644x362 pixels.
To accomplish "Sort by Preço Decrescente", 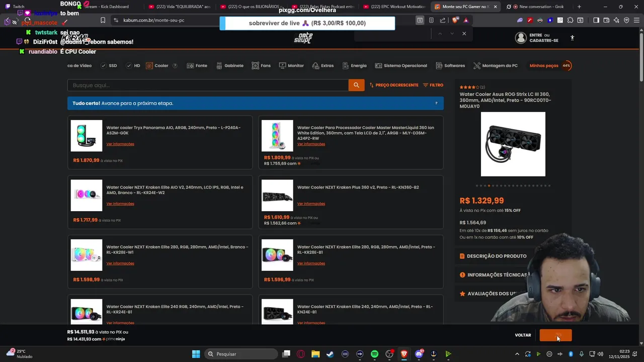I will pyautogui.click(x=394, y=85).
